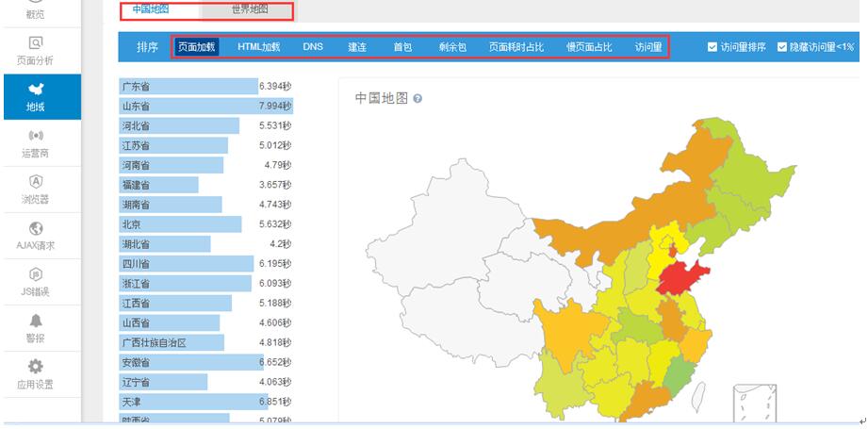
Task: Select the 山东省 bar row
Action: pos(206,106)
